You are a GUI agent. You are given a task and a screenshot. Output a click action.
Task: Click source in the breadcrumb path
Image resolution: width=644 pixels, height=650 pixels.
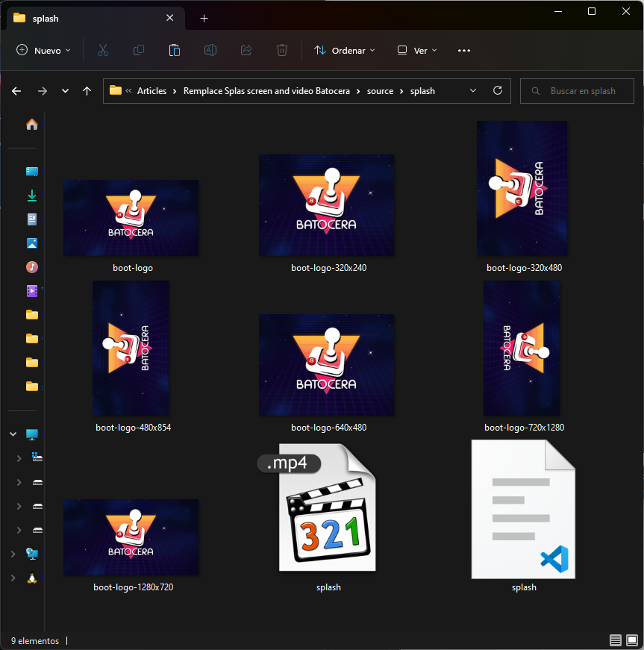coord(380,91)
